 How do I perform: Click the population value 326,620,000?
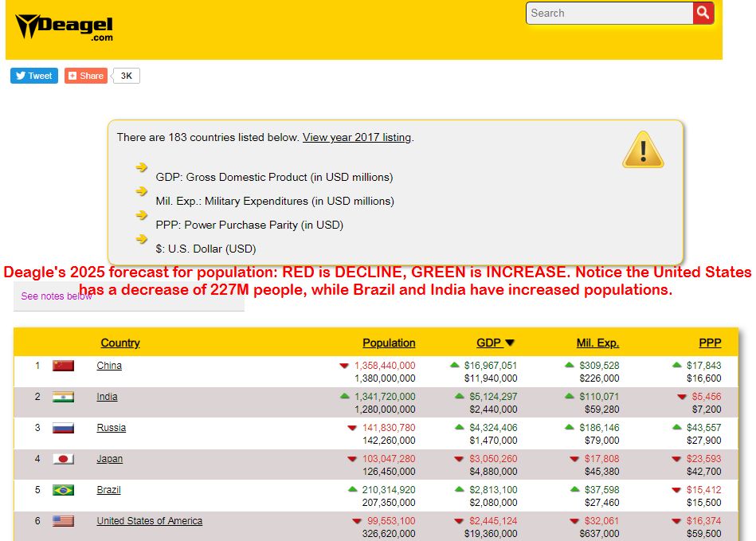pyautogui.click(x=389, y=534)
